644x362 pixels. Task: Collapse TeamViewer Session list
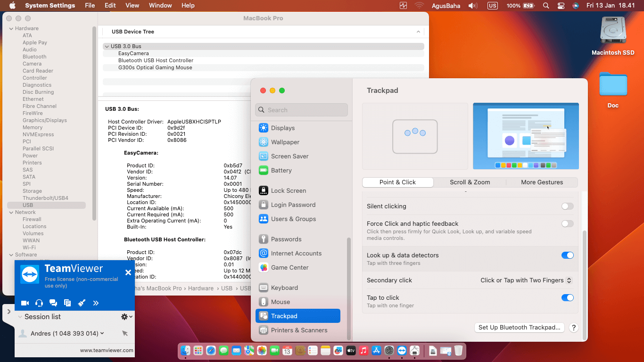[20, 317]
